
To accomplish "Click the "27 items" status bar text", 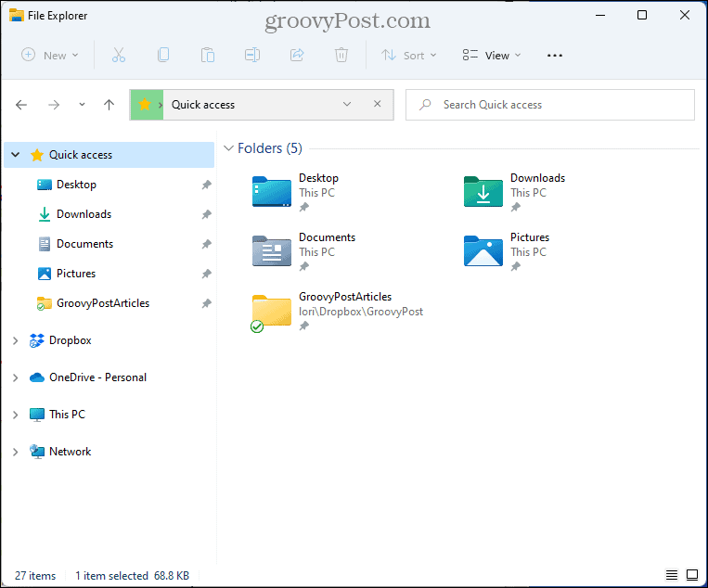I will click(x=35, y=576).
